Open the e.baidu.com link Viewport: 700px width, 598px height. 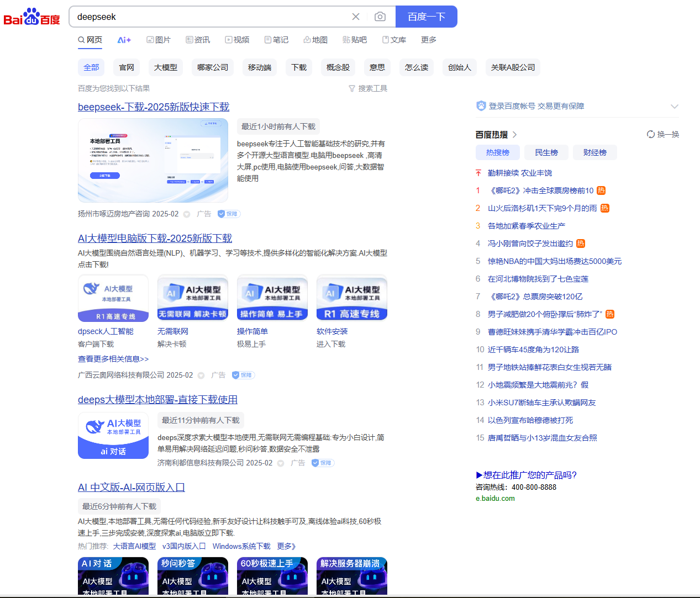pyautogui.click(x=495, y=498)
